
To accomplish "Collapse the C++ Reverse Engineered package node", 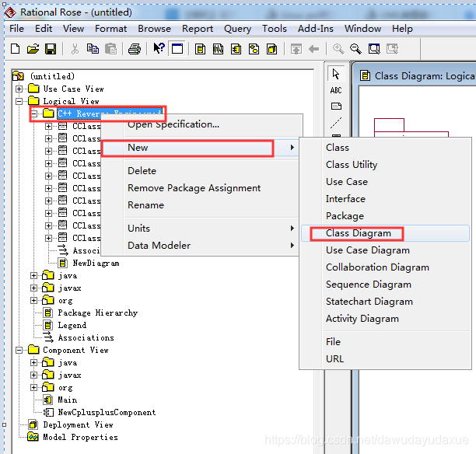I will click(x=34, y=113).
